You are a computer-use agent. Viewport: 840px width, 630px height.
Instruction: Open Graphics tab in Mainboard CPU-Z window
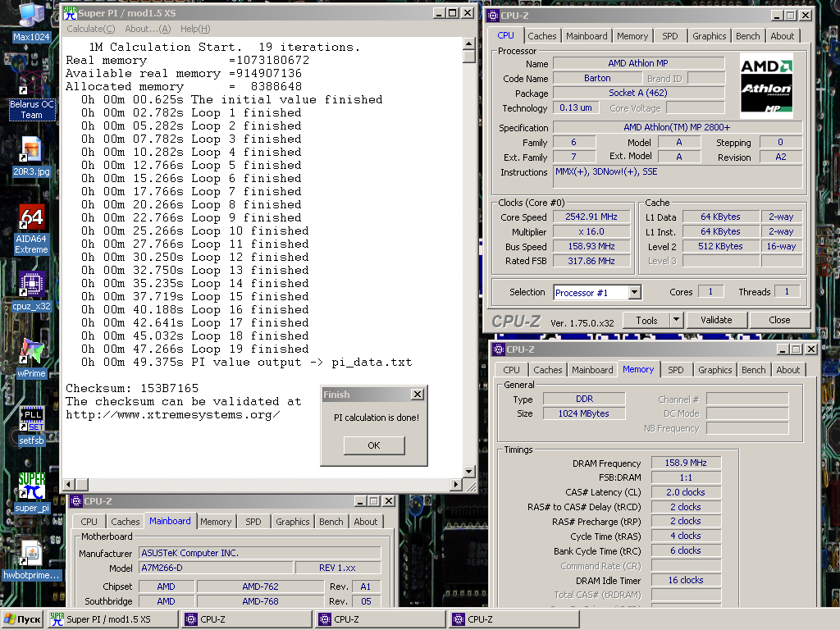[293, 521]
